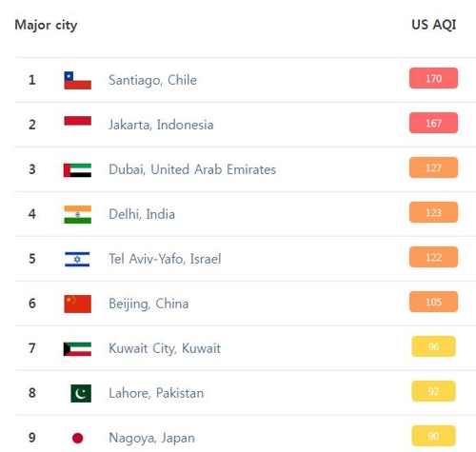Open the Jakarta, Indonesia city link
The width and height of the screenshot is (476, 452).
pyautogui.click(x=161, y=125)
